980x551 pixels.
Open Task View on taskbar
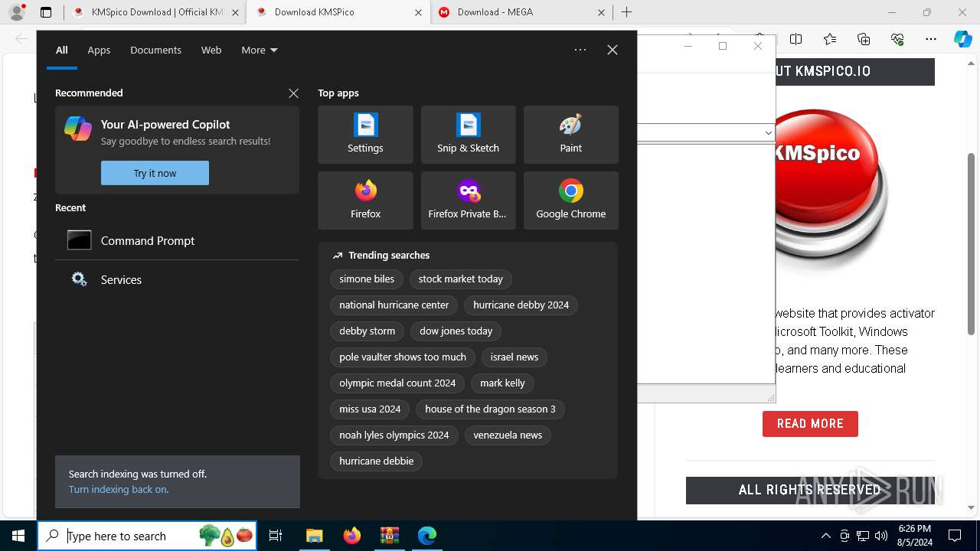pyautogui.click(x=276, y=536)
